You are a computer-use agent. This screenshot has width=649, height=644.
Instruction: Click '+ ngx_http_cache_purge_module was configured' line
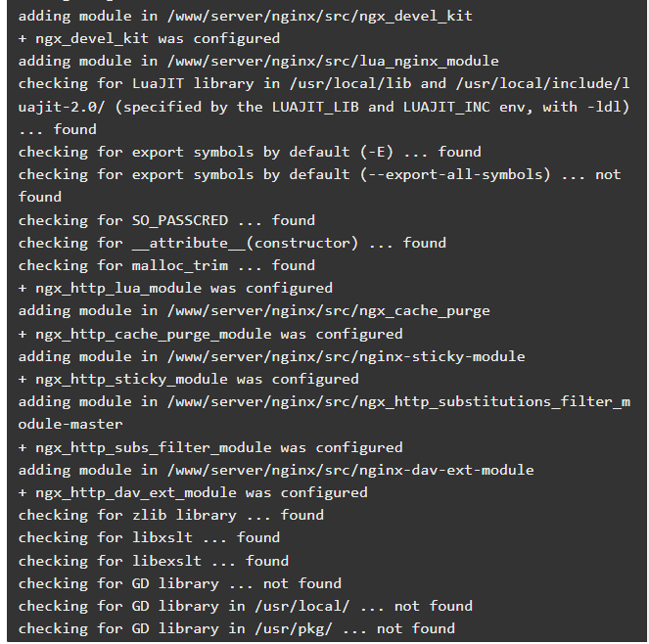(210, 334)
